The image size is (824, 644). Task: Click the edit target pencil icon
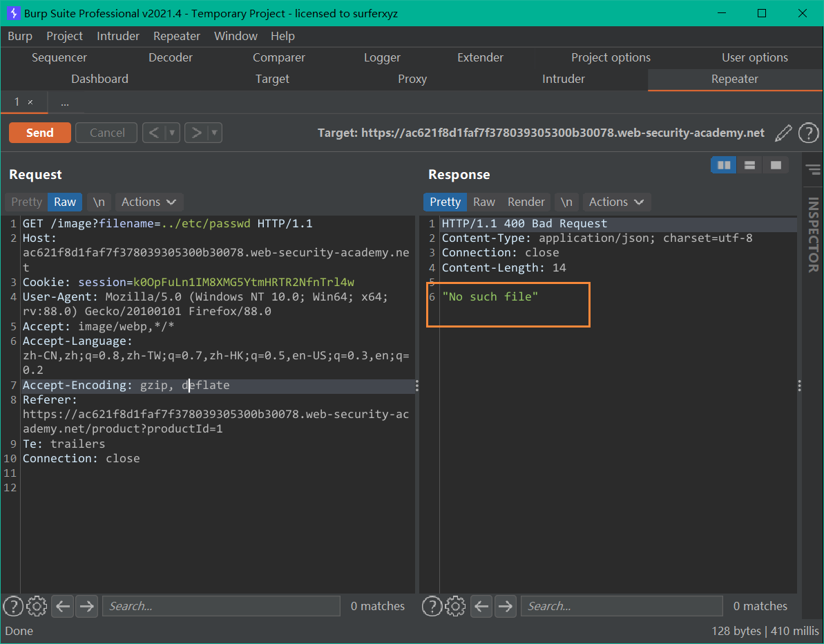[x=783, y=133]
